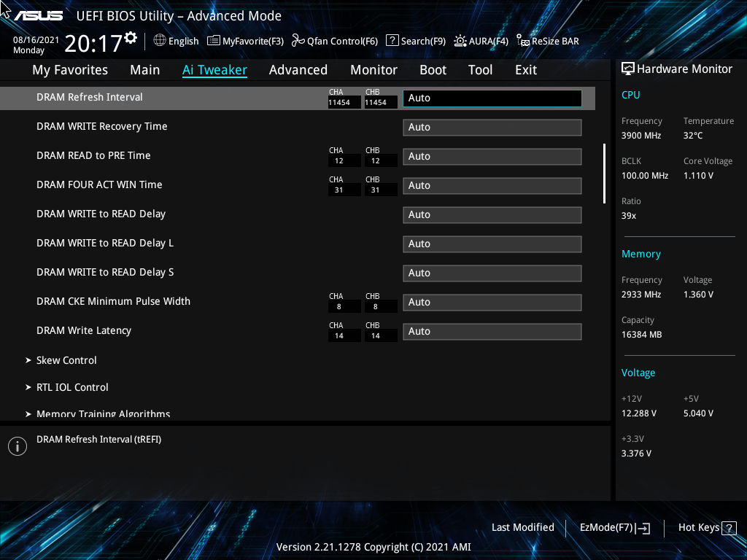Open the Exit tab
747x560 pixels.
526,70
